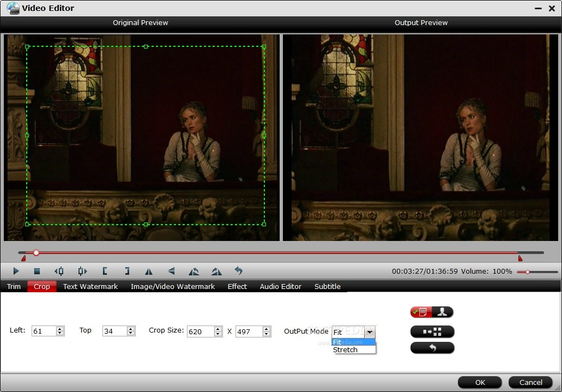Decrease the Top crop value
562x392 pixels.
coord(131,333)
